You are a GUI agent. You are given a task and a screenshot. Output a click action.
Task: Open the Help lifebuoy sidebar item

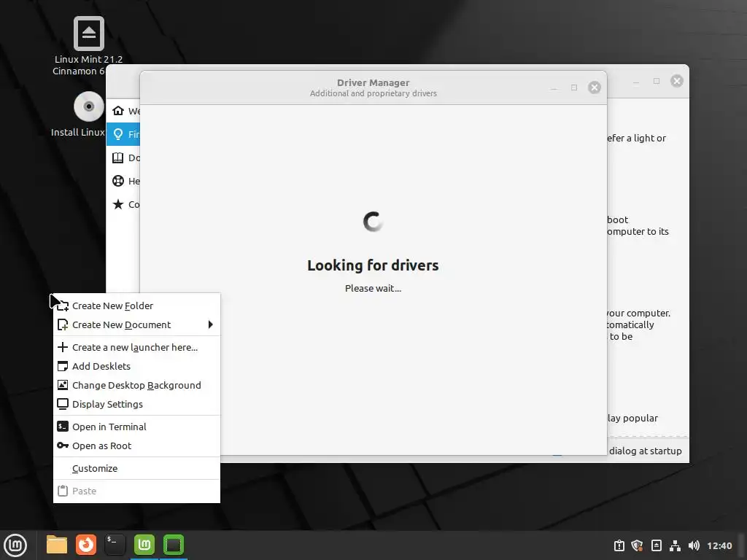pyautogui.click(x=123, y=181)
